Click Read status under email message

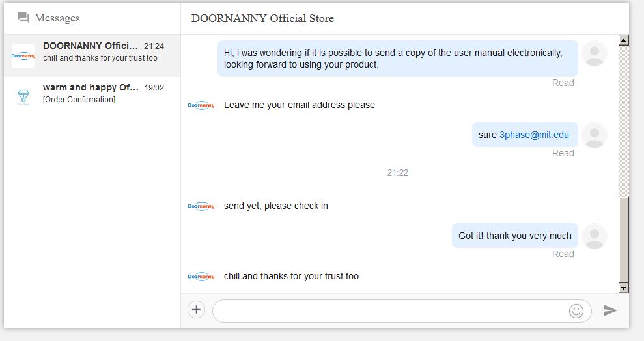(563, 153)
